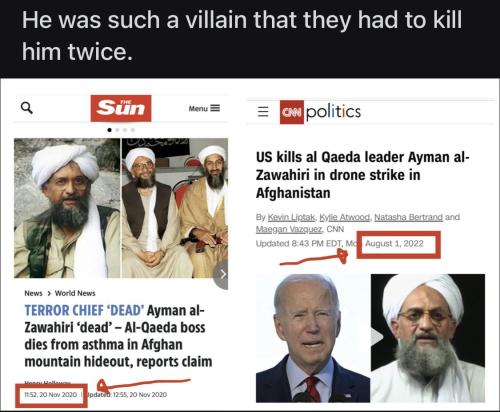
Task: Open The Sun search magnifier icon
Action: click(27, 108)
